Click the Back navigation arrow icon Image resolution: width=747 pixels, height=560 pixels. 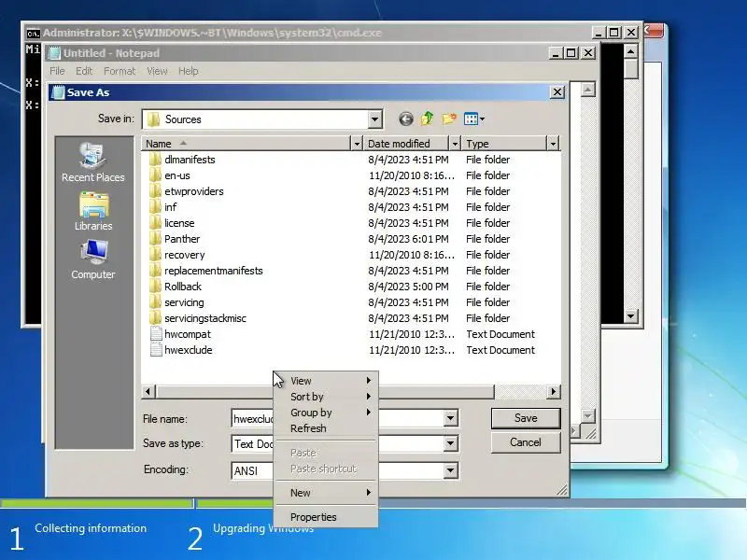coord(406,119)
